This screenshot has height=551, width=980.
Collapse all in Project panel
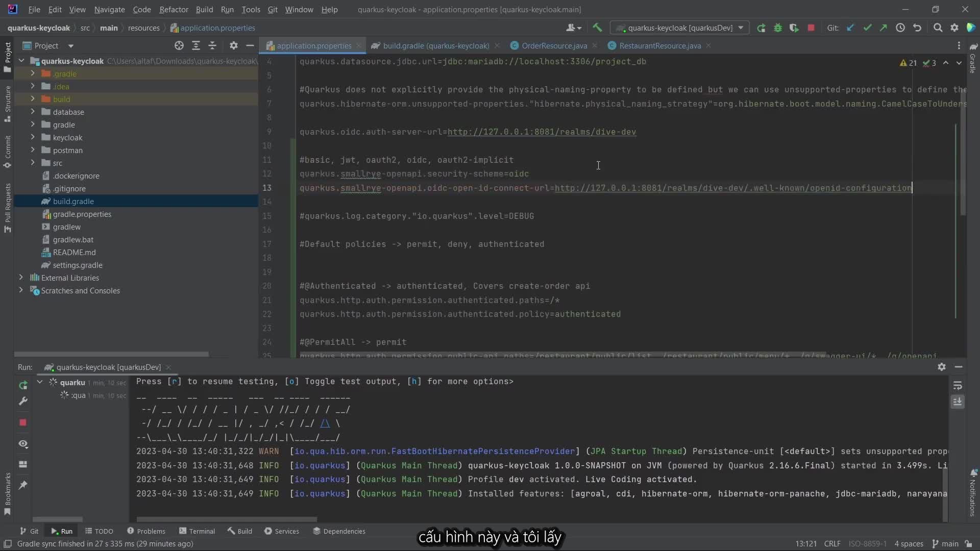point(212,46)
